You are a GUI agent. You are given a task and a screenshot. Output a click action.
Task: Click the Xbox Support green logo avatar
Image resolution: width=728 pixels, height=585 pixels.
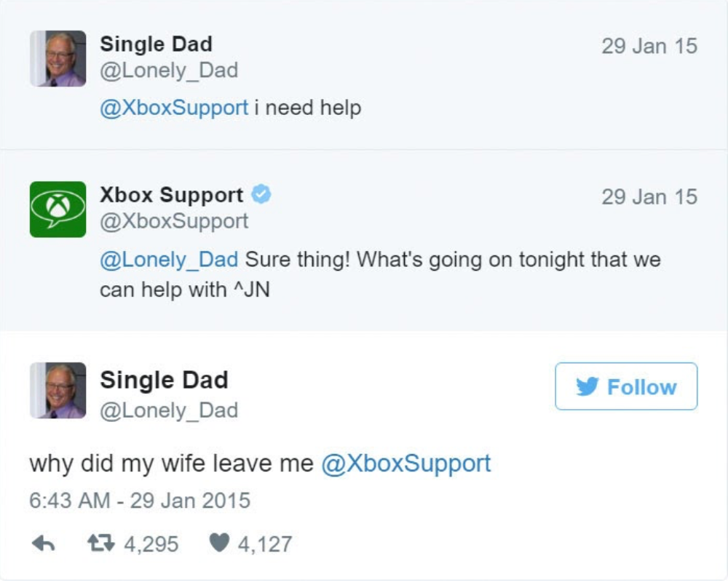(x=58, y=210)
